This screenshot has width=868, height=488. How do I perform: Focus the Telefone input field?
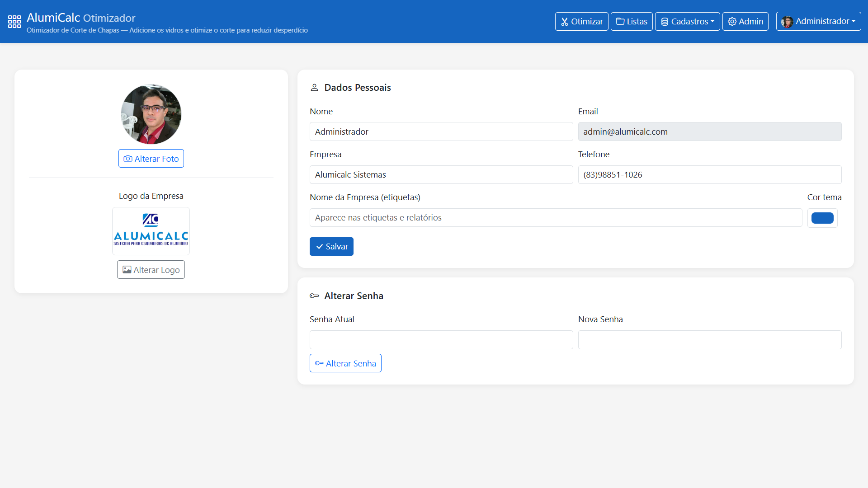point(710,174)
